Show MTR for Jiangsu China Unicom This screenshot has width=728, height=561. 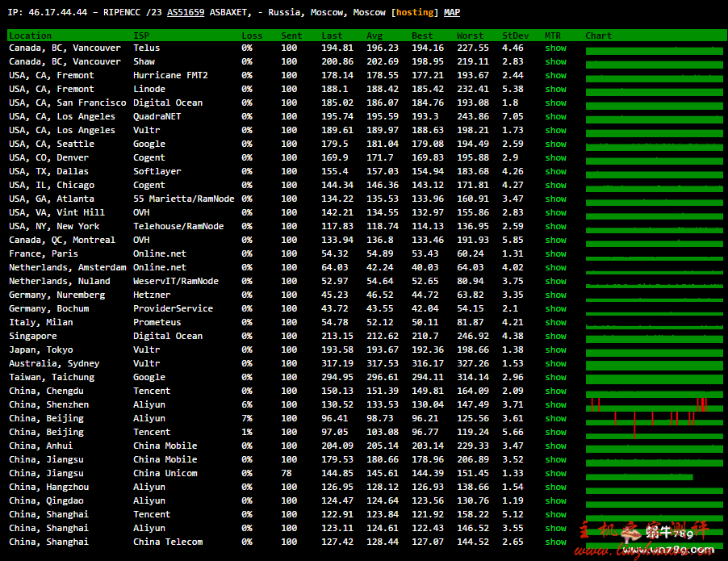pyautogui.click(x=555, y=473)
